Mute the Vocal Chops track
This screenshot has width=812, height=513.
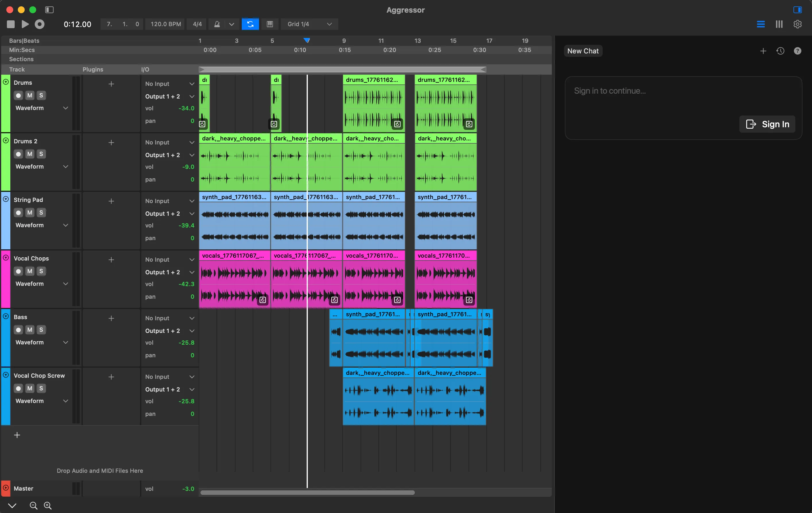pos(30,271)
